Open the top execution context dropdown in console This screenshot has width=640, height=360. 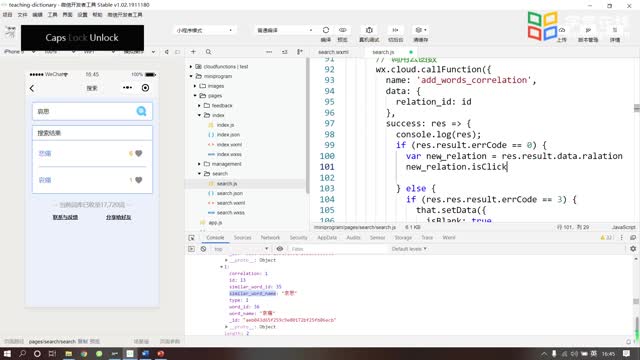point(241,249)
